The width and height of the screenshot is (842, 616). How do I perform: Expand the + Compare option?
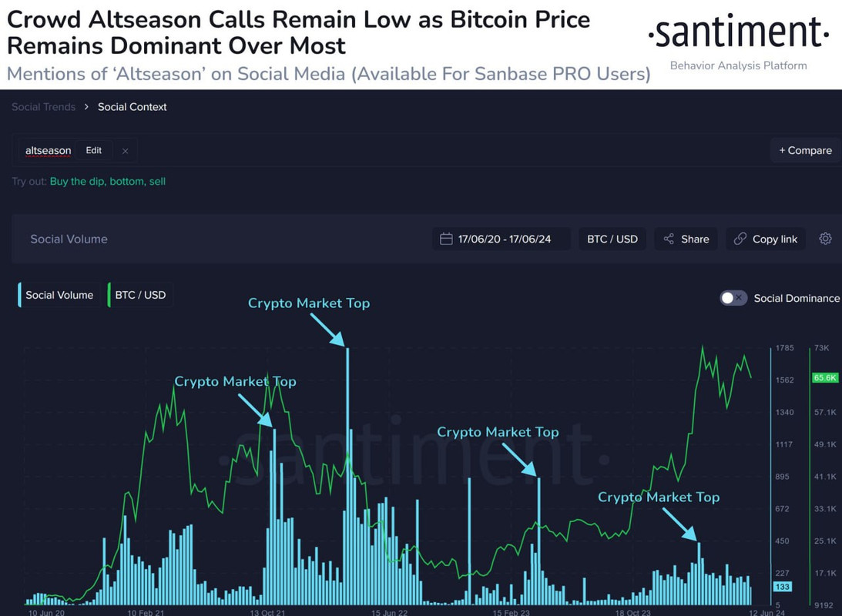coord(805,151)
